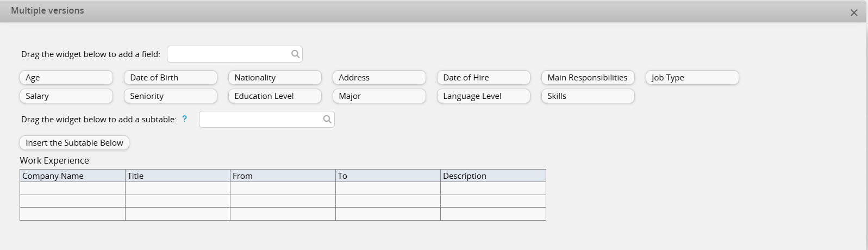Click the subtable search magnifier icon

(327, 120)
